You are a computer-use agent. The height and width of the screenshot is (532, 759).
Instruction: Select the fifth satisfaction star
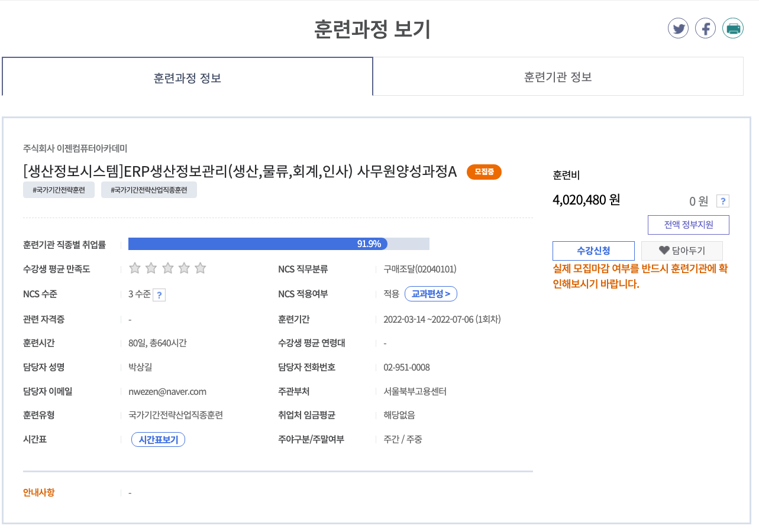click(200, 268)
